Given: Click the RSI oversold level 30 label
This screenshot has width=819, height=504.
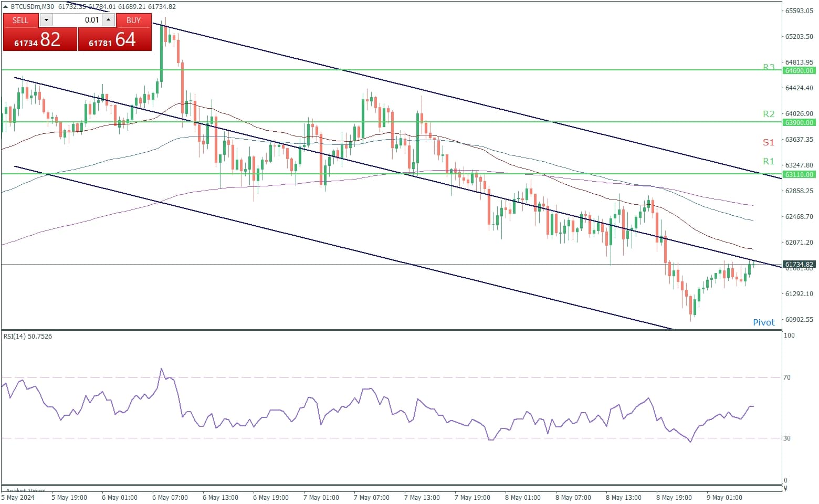Looking at the screenshot, I should 787,438.
